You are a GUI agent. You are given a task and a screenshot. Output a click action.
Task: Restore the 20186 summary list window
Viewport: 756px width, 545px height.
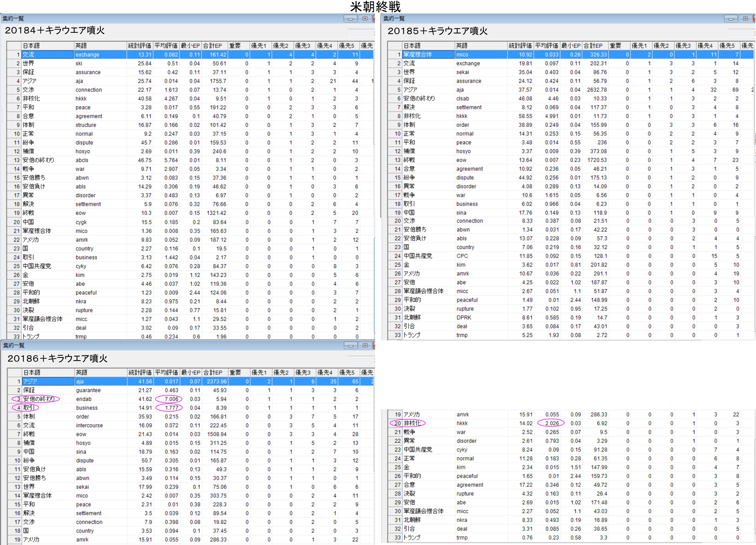tap(365, 346)
